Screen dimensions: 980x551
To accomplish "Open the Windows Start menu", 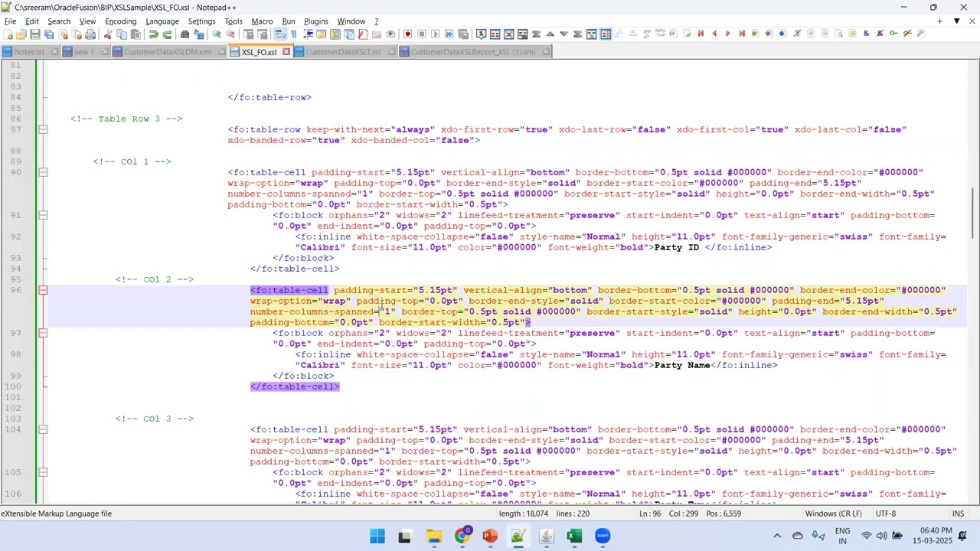I will click(377, 536).
